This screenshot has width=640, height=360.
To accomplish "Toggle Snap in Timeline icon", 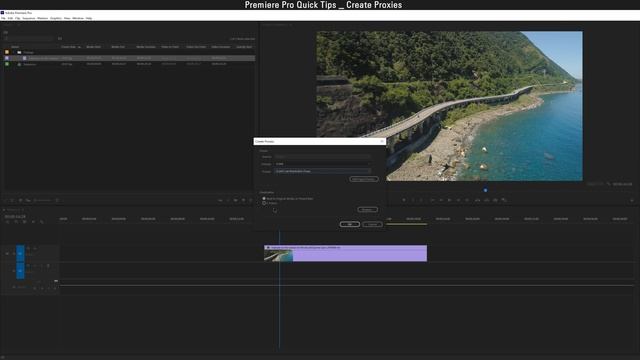I will pyautogui.click(x=16, y=222).
